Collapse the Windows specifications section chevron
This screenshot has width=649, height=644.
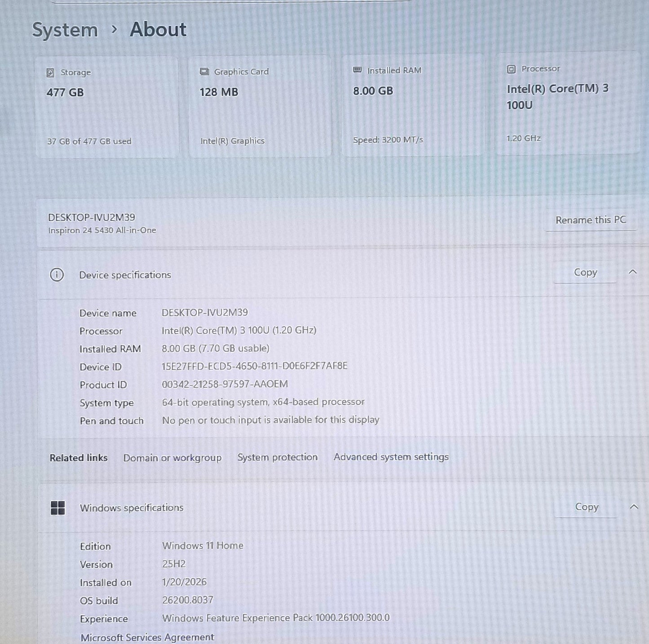[x=634, y=507]
